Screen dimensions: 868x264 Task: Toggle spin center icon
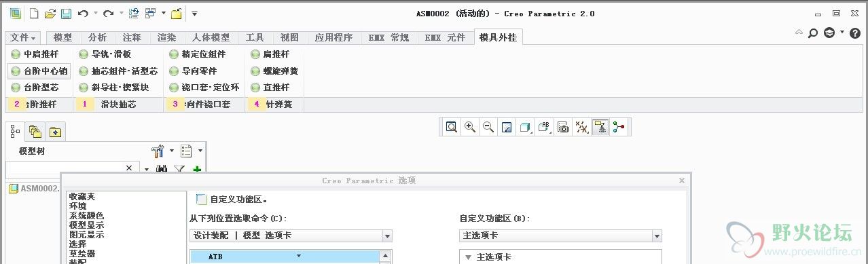click(x=618, y=127)
